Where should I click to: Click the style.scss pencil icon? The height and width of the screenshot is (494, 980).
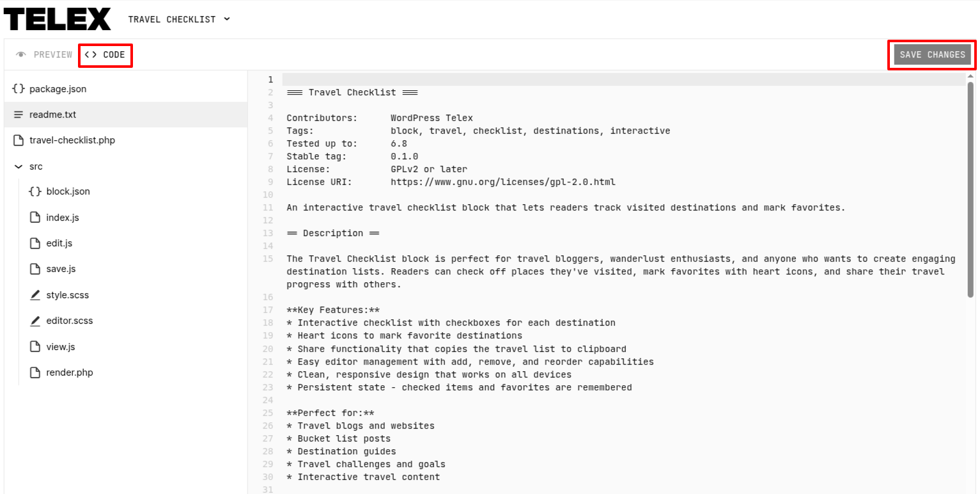35,295
